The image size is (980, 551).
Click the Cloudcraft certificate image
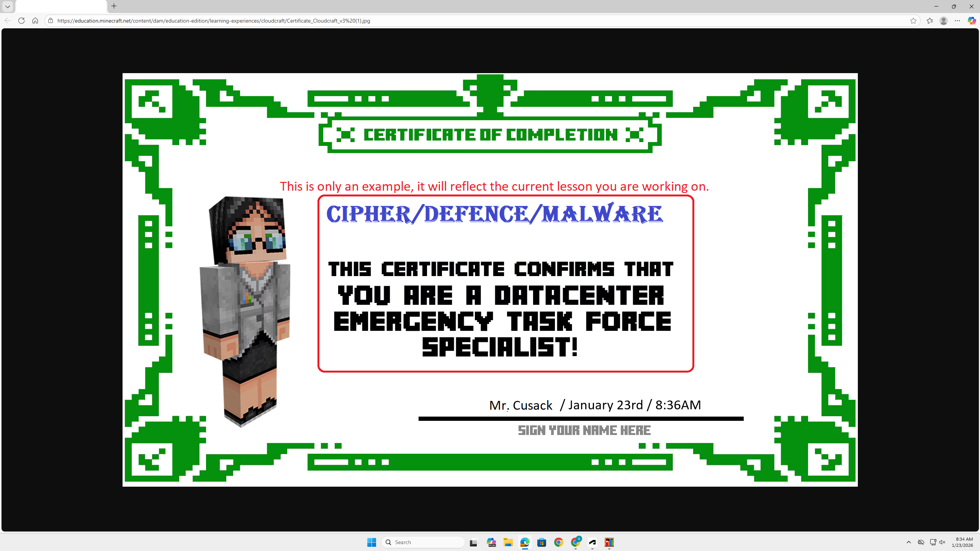(490, 280)
